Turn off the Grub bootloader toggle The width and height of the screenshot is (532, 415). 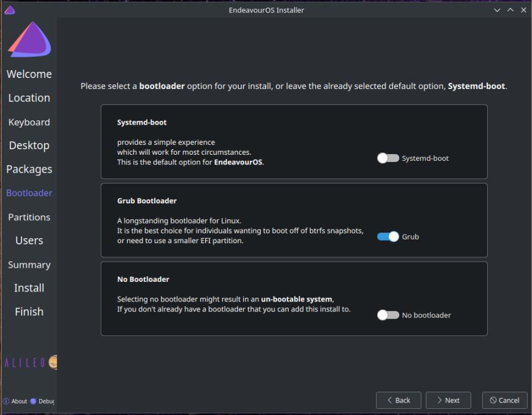tap(388, 236)
